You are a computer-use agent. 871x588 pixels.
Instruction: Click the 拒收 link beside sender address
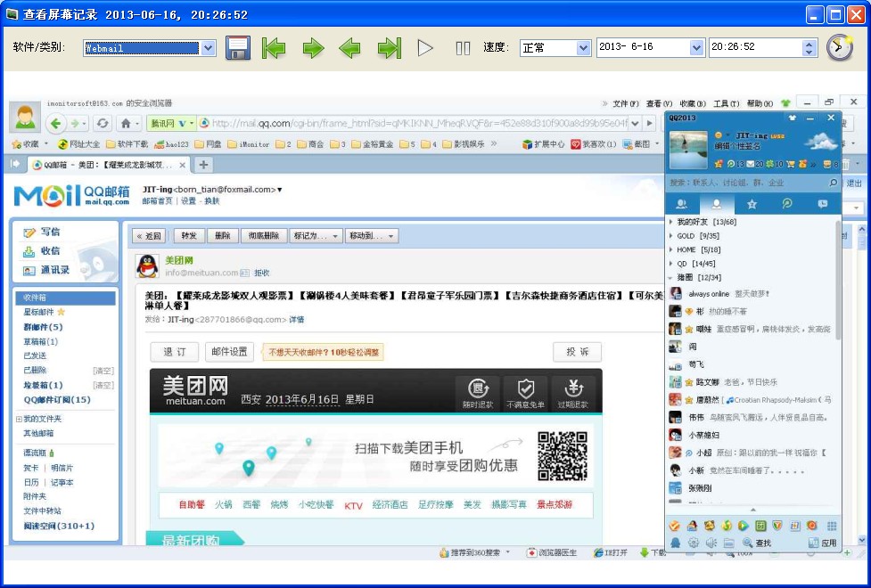click(x=261, y=274)
